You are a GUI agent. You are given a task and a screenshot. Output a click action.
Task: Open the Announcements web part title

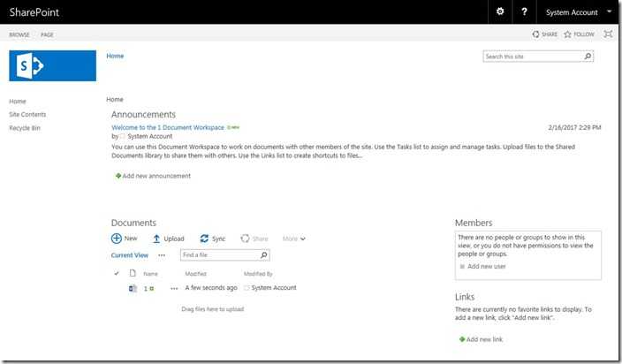point(143,115)
